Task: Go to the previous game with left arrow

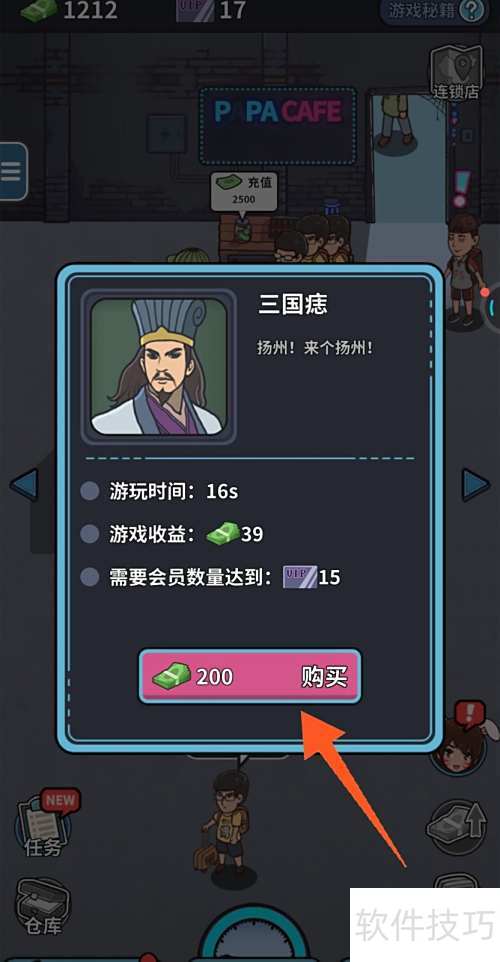Action: tap(24, 485)
